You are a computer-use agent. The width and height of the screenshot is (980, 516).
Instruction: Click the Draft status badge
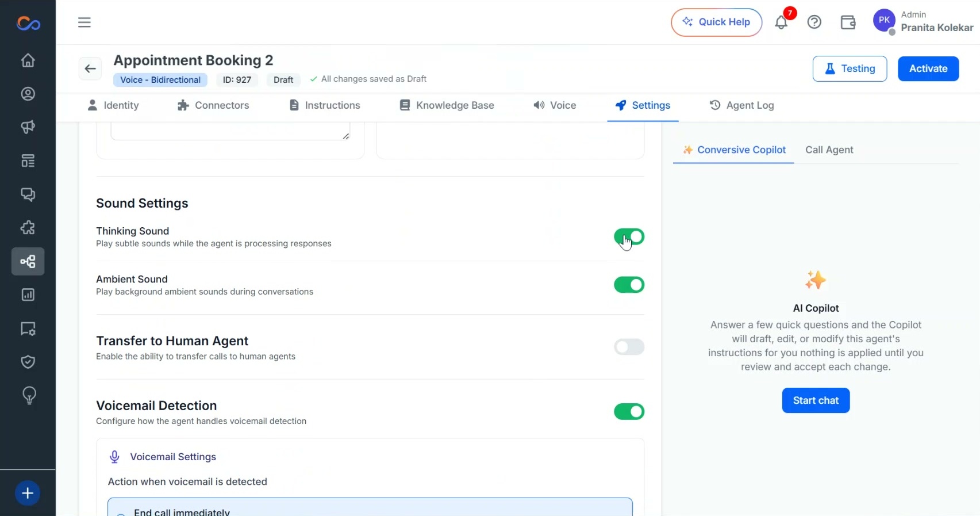tap(283, 80)
